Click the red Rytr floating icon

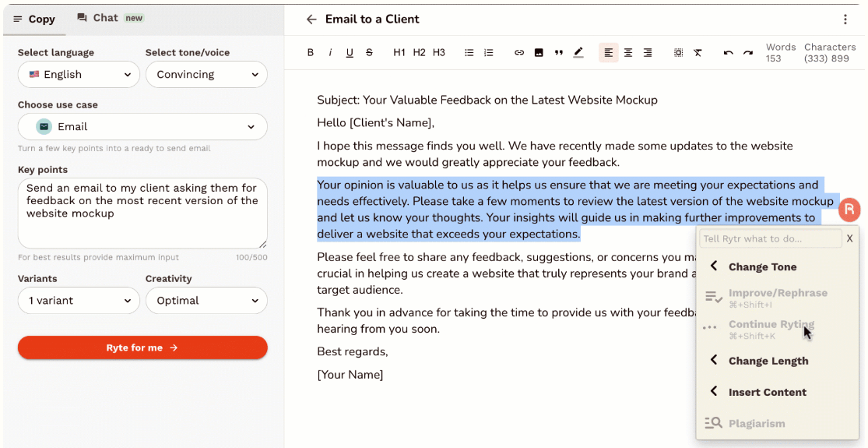pos(849,210)
